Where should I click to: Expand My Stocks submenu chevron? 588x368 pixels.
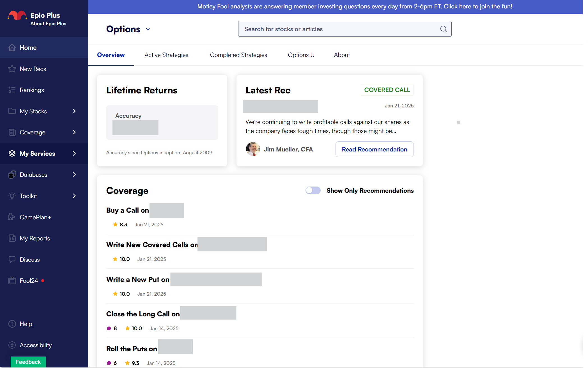pyautogui.click(x=74, y=111)
